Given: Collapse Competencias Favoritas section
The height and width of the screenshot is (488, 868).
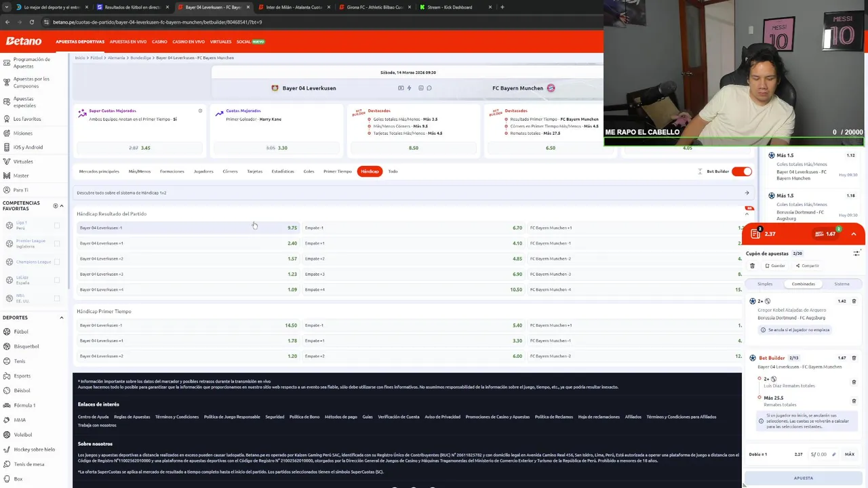Looking at the screenshot, I should pyautogui.click(x=62, y=205).
